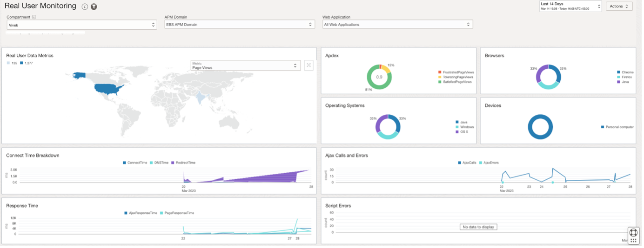Click the dark blue 1,377 legend swatch
644x248 pixels.
21,63
